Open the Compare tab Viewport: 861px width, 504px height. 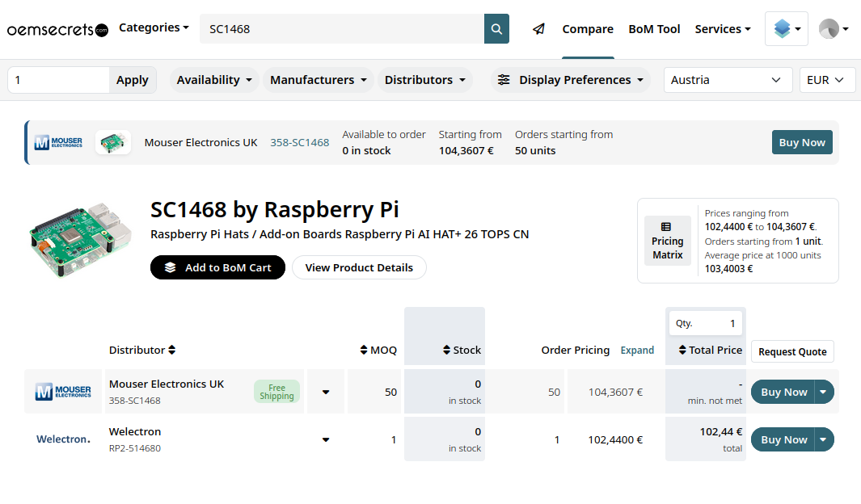588,29
